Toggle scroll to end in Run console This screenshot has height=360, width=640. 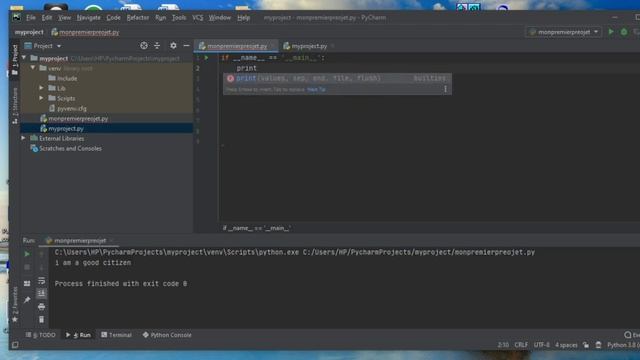point(41,293)
